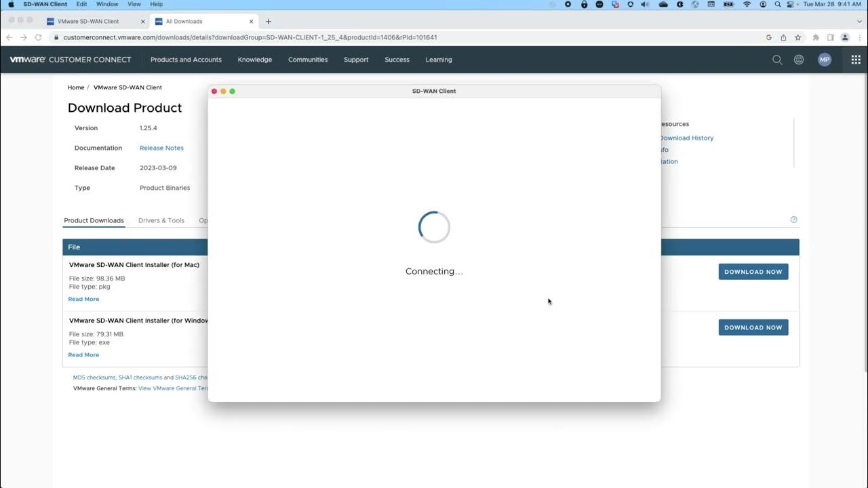This screenshot has width=868, height=488.
Task: Open the Support menu
Action: [356, 60]
